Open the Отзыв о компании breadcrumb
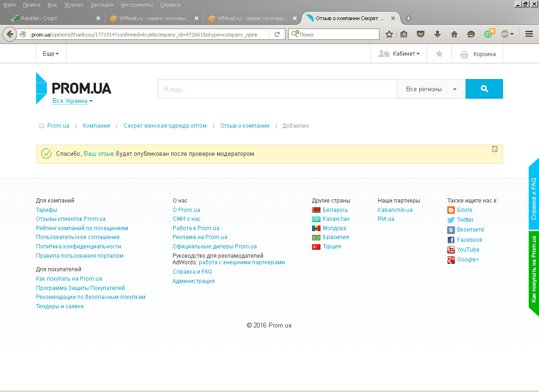 (245, 126)
